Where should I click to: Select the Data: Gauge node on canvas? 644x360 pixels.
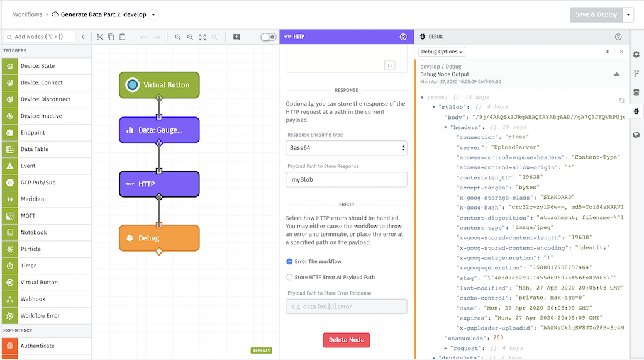159,130
